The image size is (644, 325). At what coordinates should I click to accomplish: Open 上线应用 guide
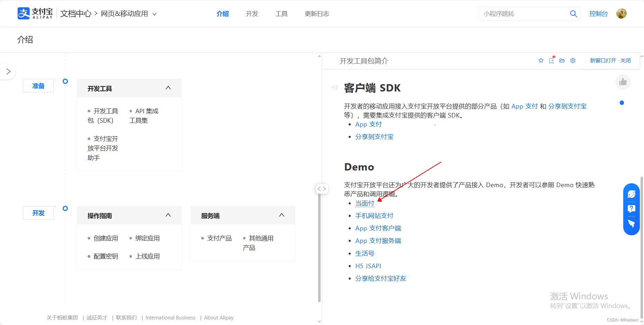pyautogui.click(x=147, y=256)
